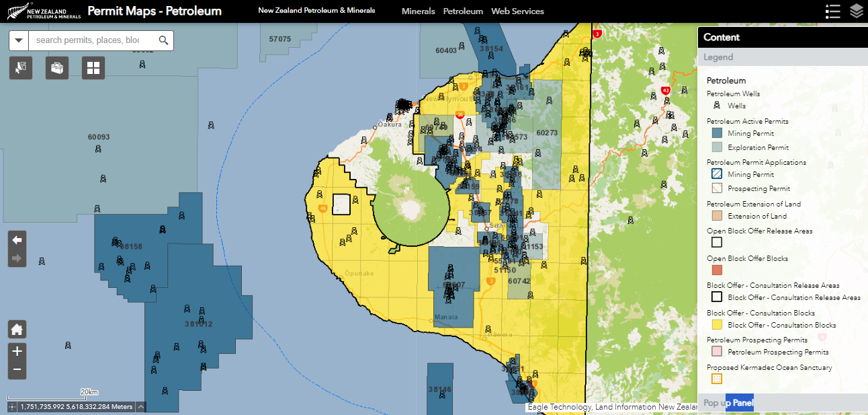This screenshot has width=868, height=415.
Task: Click the Mining Permit legend color swatch
Action: (717, 133)
